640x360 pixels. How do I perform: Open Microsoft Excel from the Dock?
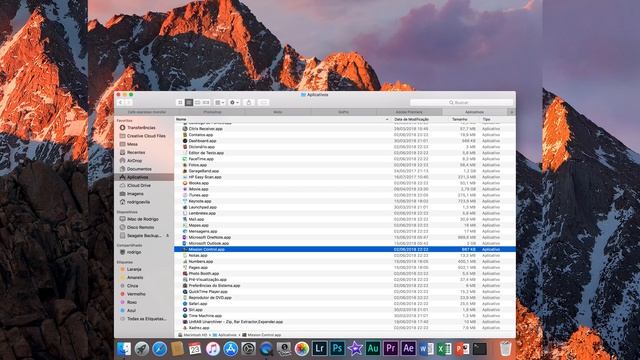coord(444,349)
